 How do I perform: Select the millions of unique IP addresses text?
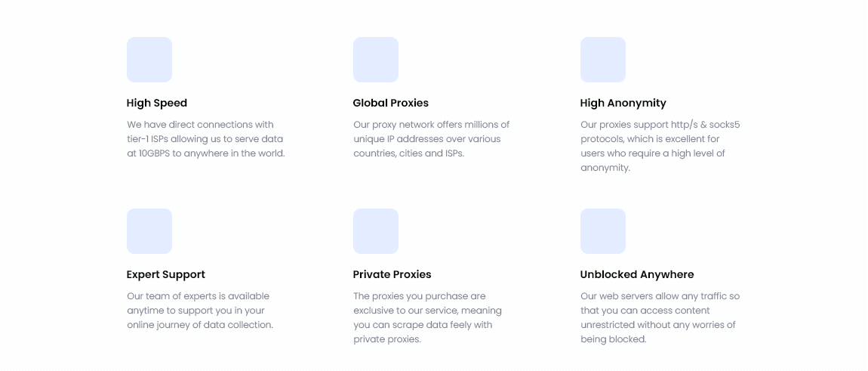click(431, 139)
